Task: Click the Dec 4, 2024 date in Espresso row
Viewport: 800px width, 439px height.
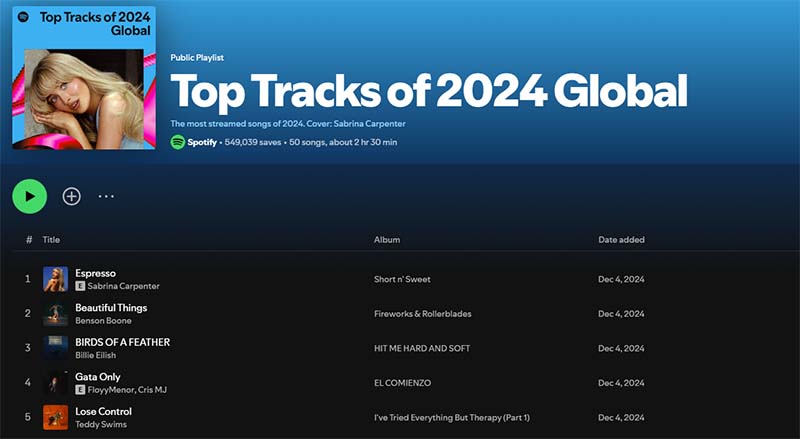Action: tap(621, 279)
